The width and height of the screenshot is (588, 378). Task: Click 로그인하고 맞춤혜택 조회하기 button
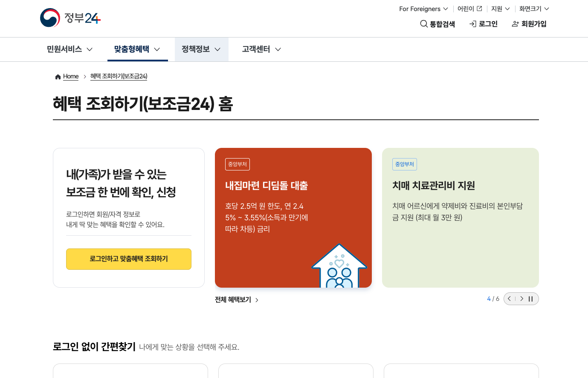[x=129, y=259]
